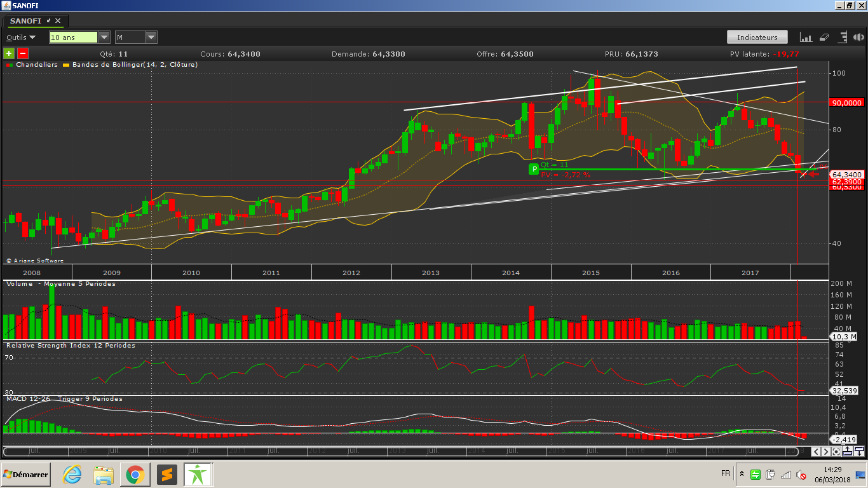Image resolution: width=868 pixels, height=488 pixels.
Task: Click the show desktop icon
Action: (860, 474)
